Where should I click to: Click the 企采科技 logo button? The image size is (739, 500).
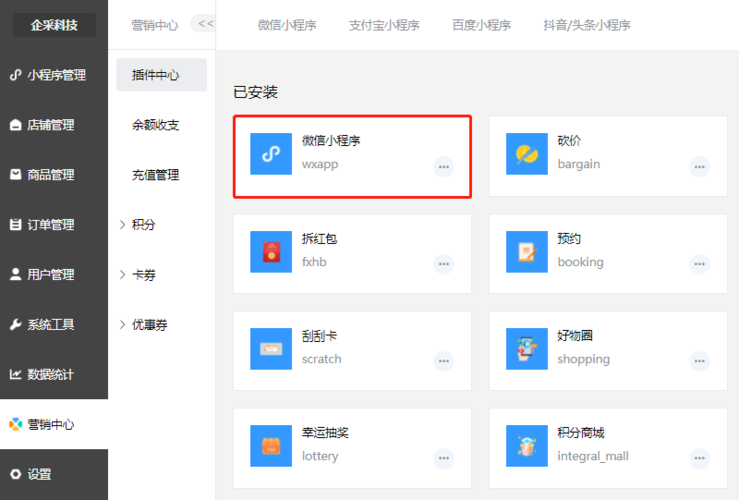click(54, 25)
